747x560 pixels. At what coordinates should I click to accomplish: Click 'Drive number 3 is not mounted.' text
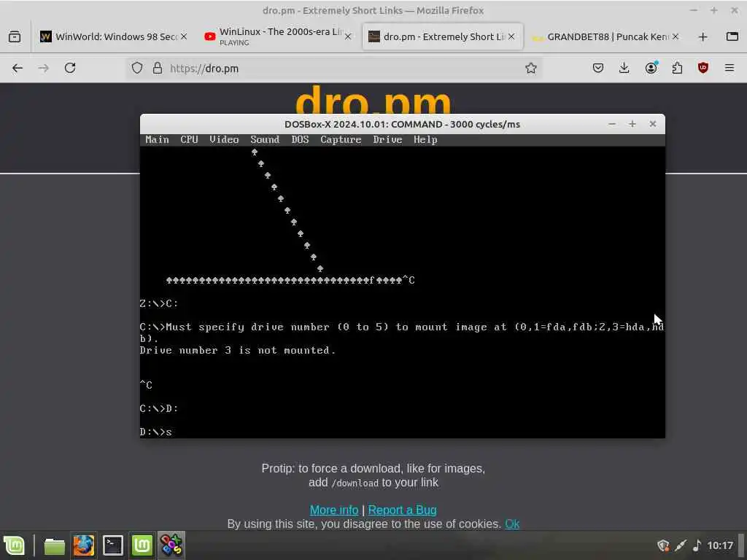(x=238, y=350)
